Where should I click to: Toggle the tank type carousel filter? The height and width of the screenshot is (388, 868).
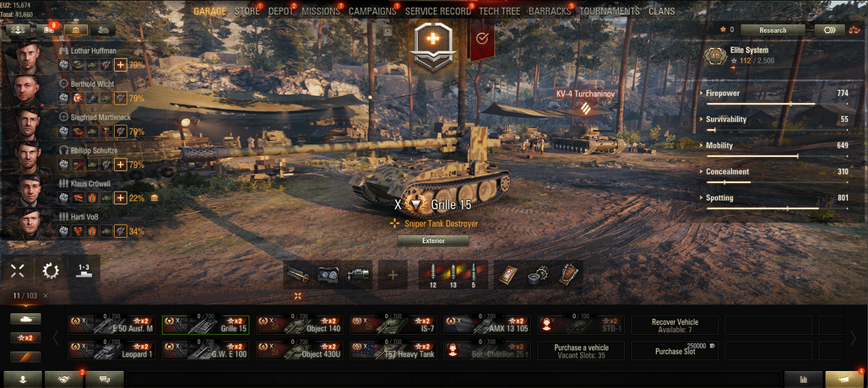click(x=25, y=319)
